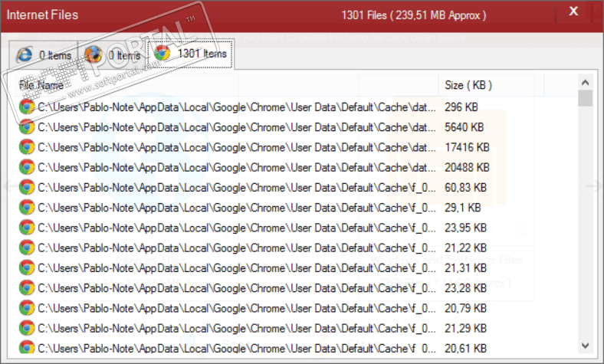The width and height of the screenshot is (604, 364).
Task: Click the Cache\f_0... file path of the 21,22 KB row
Action: (x=237, y=248)
